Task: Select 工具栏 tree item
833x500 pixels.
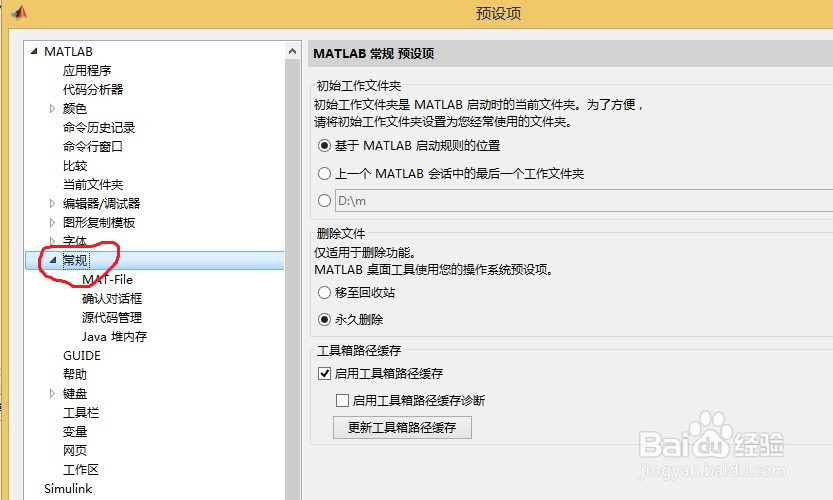Action: click(x=81, y=413)
